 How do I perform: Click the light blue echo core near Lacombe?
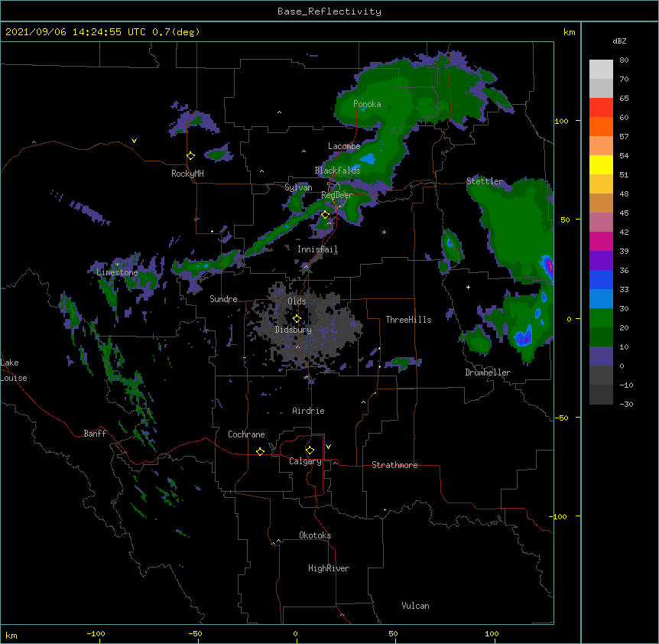tap(368, 159)
